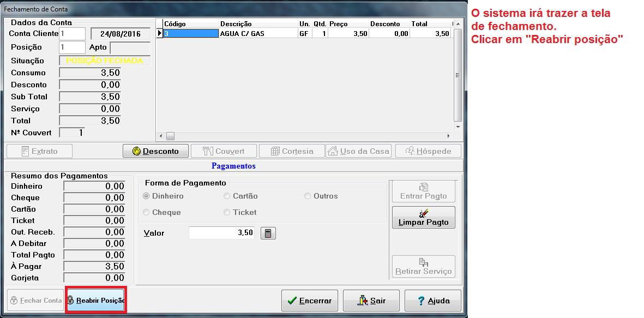
Task: Click the Código cell with value 3
Action: coord(190,34)
